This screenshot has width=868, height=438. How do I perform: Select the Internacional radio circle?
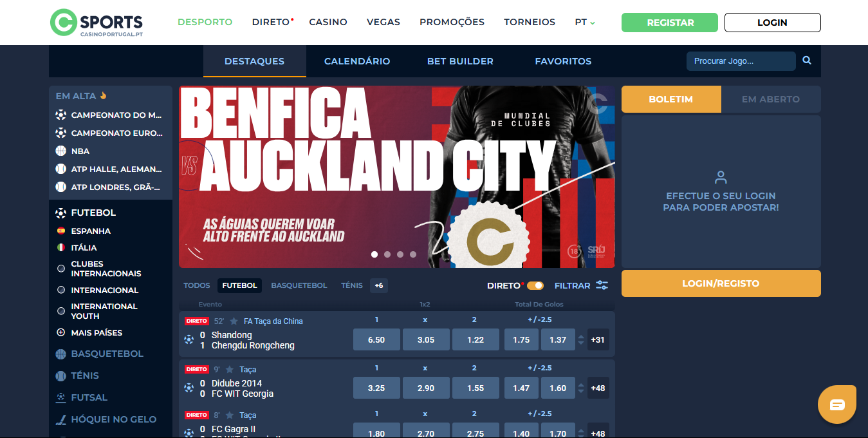coord(61,290)
